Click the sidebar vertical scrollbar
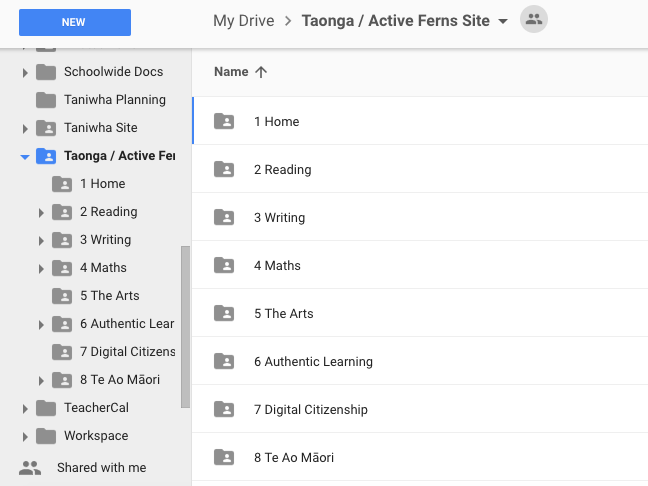This screenshot has height=486, width=648. click(185, 325)
